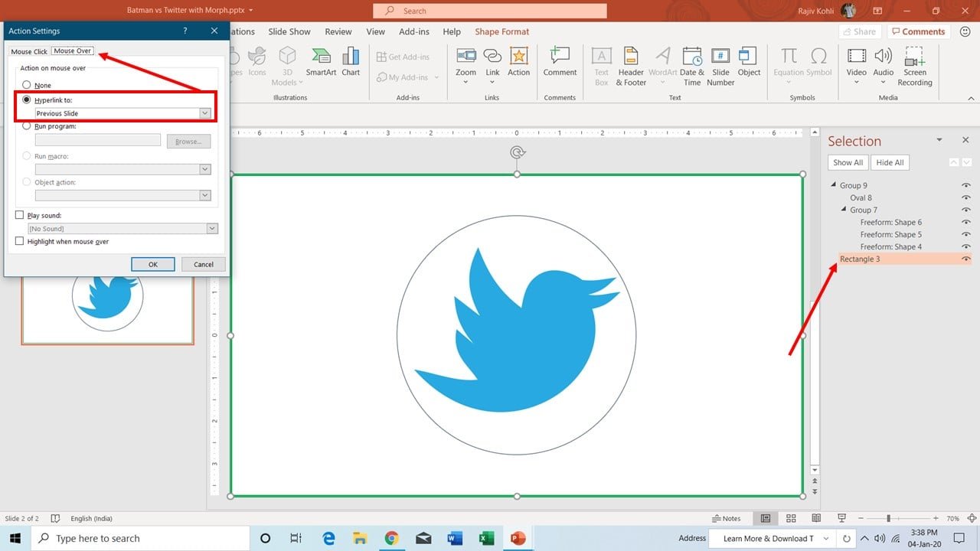Click the Icons ribbon button
980x551 pixels.
coord(257,62)
